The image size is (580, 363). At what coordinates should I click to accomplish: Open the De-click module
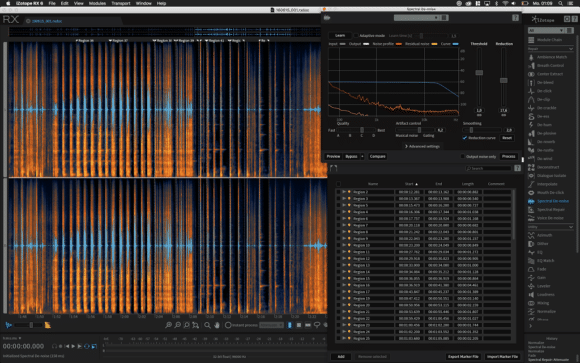coord(540,91)
